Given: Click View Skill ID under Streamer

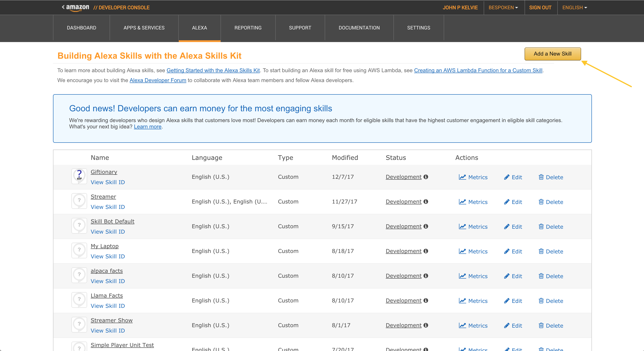Looking at the screenshot, I should 108,207.
